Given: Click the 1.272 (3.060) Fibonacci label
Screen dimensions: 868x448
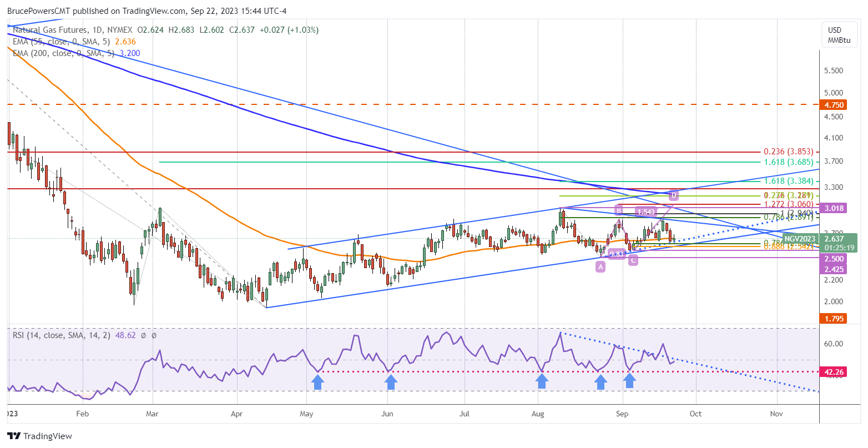Looking at the screenshot, I should (x=789, y=204).
